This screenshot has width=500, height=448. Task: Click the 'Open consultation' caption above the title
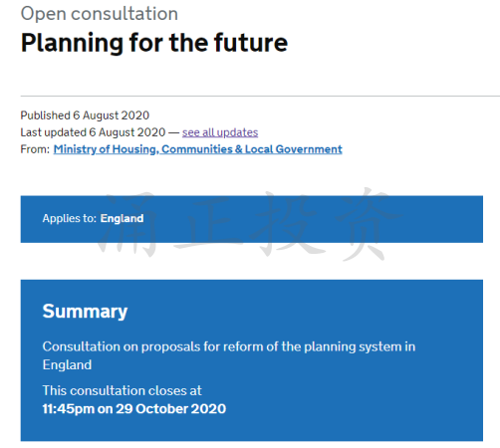click(x=100, y=14)
